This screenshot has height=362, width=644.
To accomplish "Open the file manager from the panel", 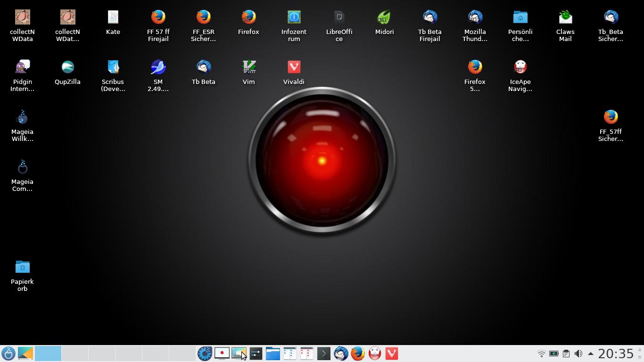I will pos(272,354).
